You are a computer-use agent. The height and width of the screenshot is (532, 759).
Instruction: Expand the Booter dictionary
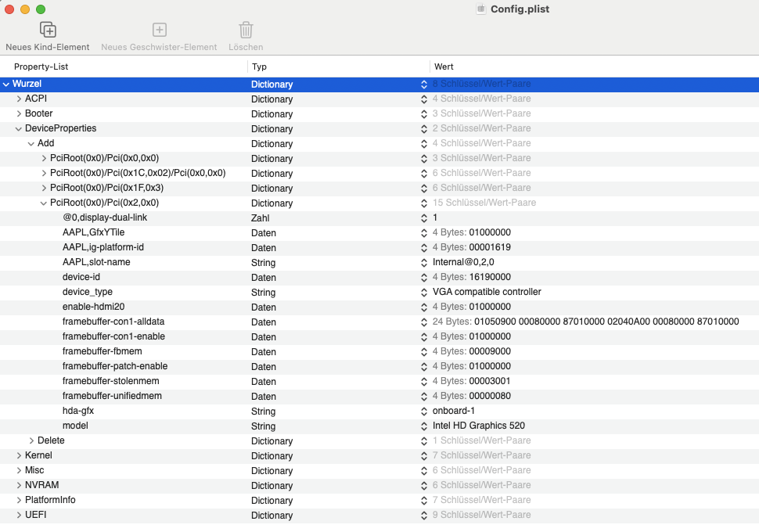tap(19, 113)
